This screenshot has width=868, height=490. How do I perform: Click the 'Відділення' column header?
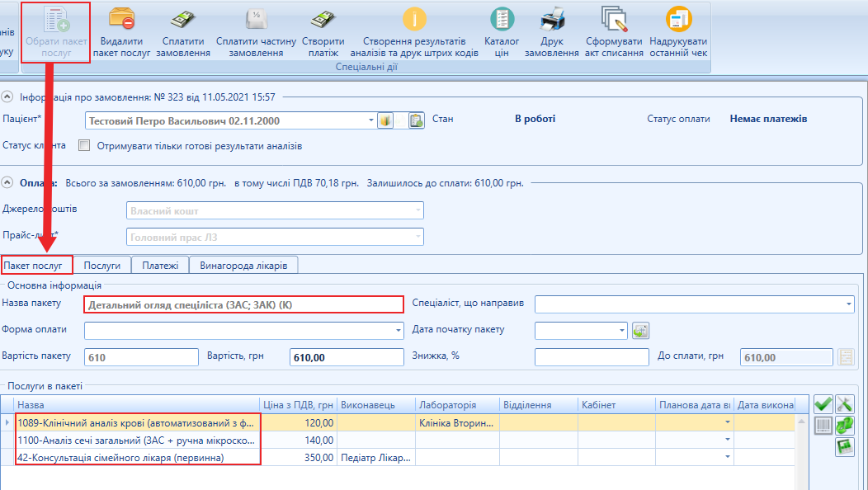[539, 405]
